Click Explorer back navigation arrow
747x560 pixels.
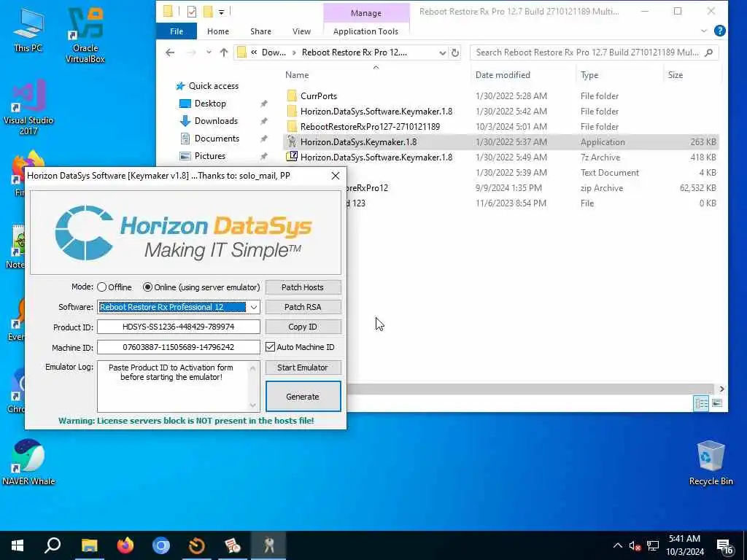click(x=170, y=52)
